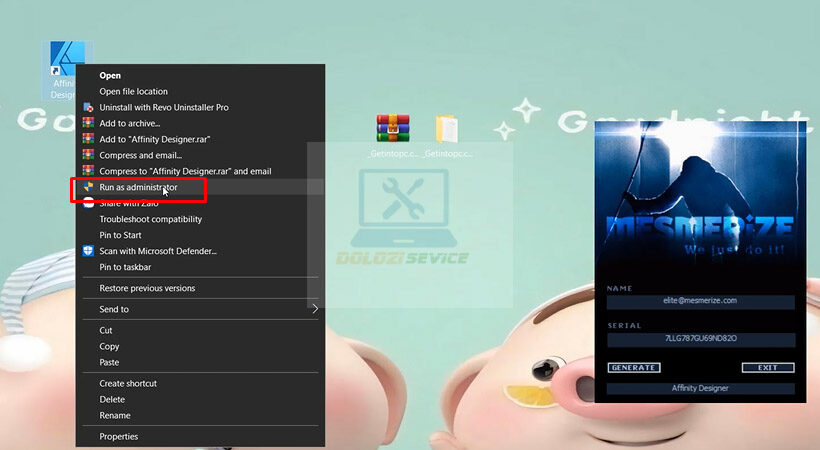The width and height of the screenshot is (820, 450).
Task: Click the shield icon beside Run as administrator
Action: (88, 187)
